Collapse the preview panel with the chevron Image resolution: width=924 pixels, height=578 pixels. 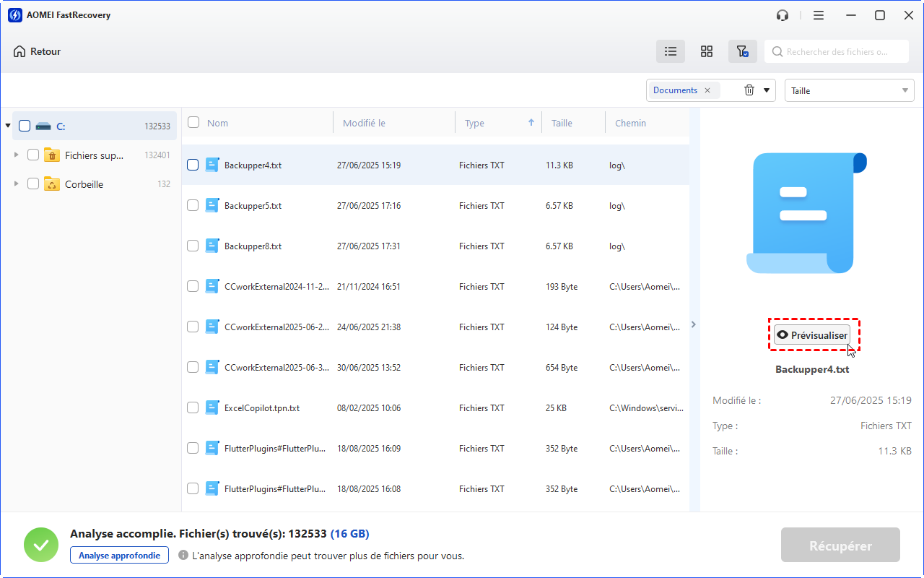click(694, 324)
